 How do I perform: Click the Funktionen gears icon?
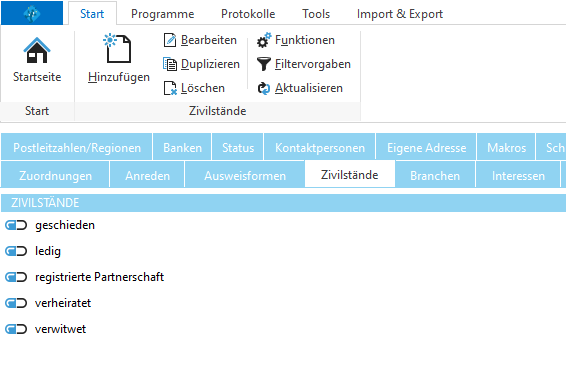[264, 40]
